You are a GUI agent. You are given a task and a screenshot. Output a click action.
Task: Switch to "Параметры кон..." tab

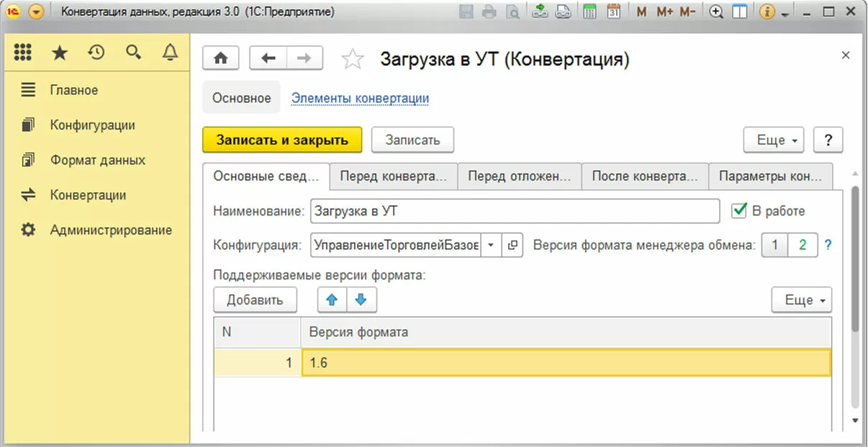[x=770, y=176]
